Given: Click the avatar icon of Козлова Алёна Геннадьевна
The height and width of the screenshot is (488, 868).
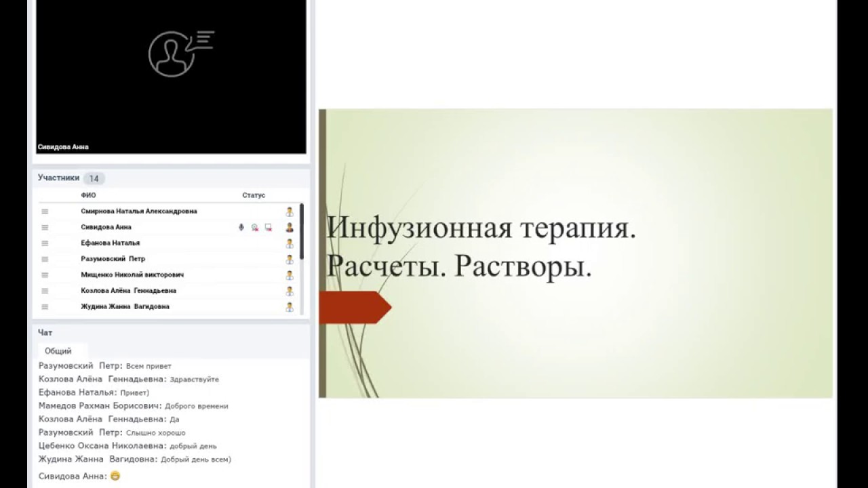Looking at the screenshot, I should [290, 291].
